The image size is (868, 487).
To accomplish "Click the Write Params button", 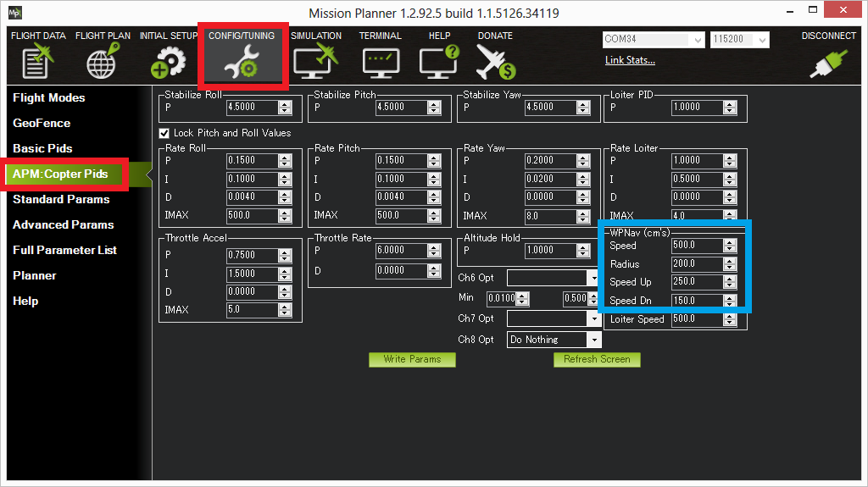I will (x=412, y=359).
